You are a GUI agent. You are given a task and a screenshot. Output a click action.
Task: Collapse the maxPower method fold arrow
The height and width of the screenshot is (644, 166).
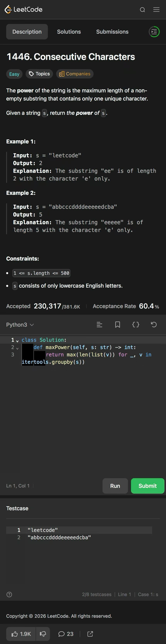(x=17, y=348)
